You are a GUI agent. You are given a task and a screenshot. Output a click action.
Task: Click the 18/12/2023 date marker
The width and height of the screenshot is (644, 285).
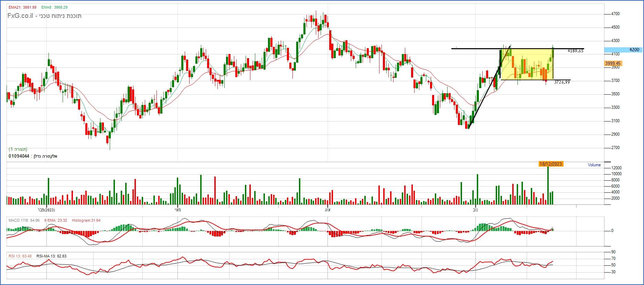(550, 164)
